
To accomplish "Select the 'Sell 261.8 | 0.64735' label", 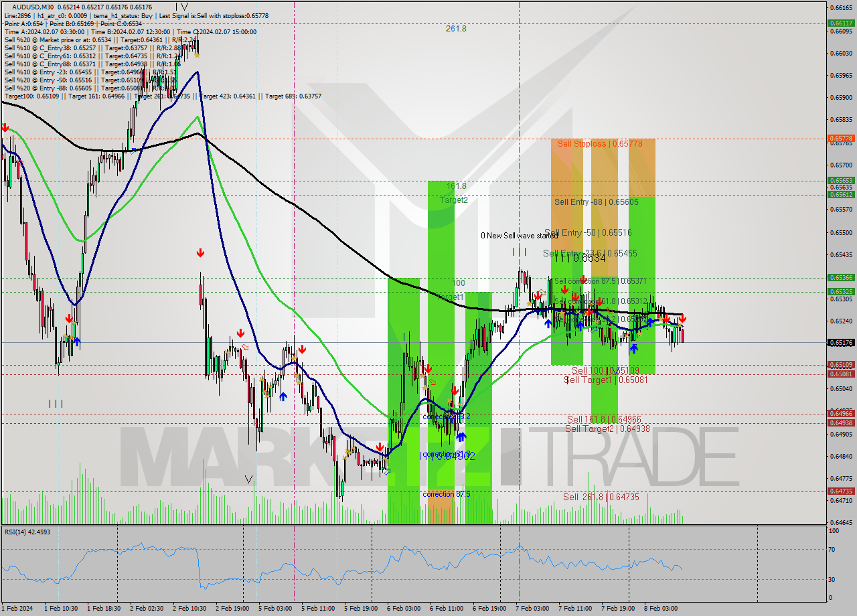I will click(x=601, y=497).
